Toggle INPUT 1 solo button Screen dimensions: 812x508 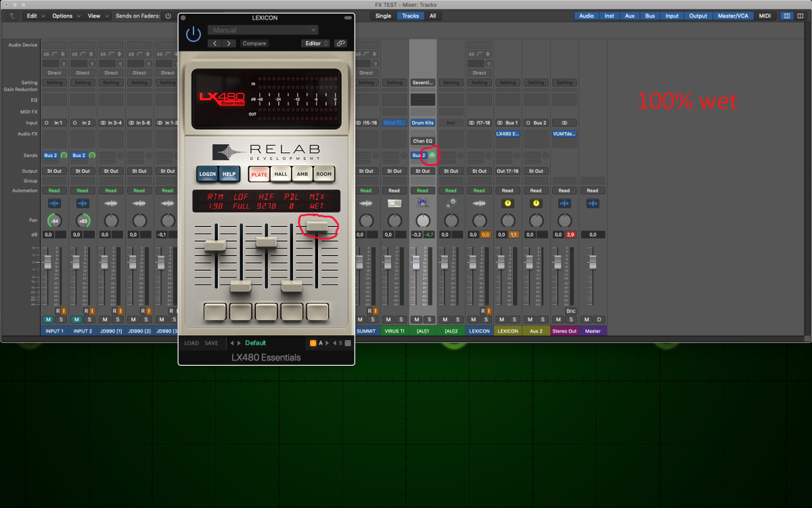[60, 319]
